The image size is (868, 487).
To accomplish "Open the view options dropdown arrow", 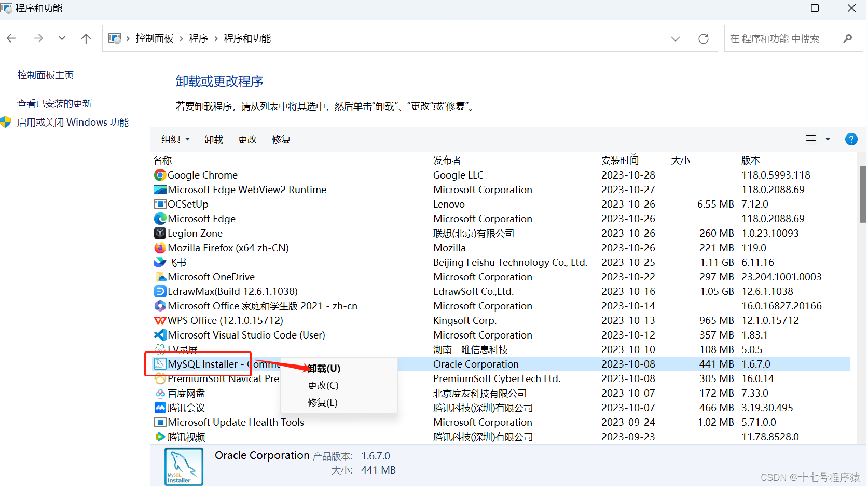I will coord(828,139).
